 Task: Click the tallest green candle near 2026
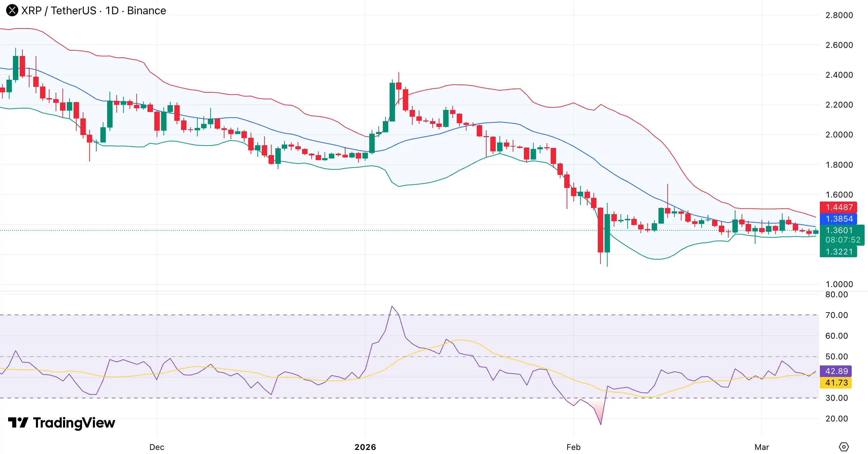point(392,102)
